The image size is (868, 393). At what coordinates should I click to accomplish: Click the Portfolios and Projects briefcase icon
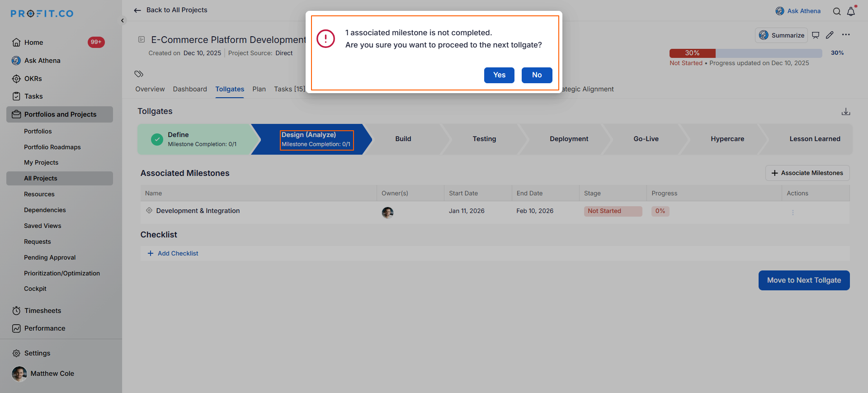pyautogui.click(x=16, y=114)
